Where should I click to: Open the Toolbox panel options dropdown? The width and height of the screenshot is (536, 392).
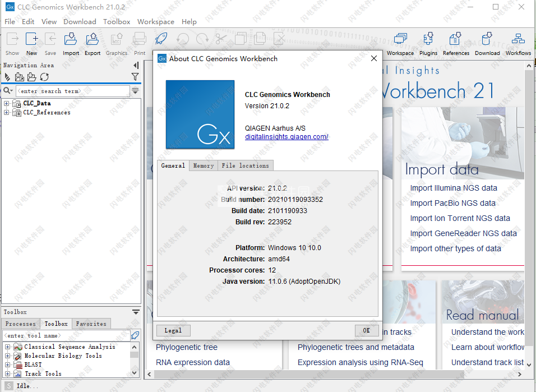pos(136,312)
